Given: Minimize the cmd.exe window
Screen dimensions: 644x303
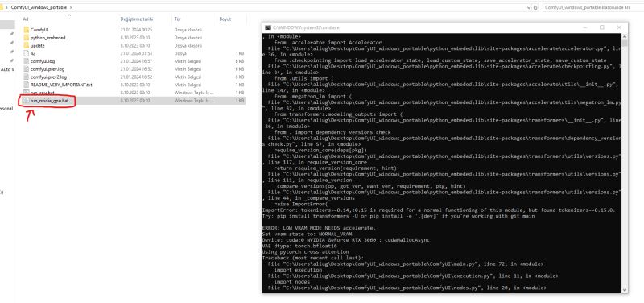Looking at the screenshot, I should [x=584, y=27].
